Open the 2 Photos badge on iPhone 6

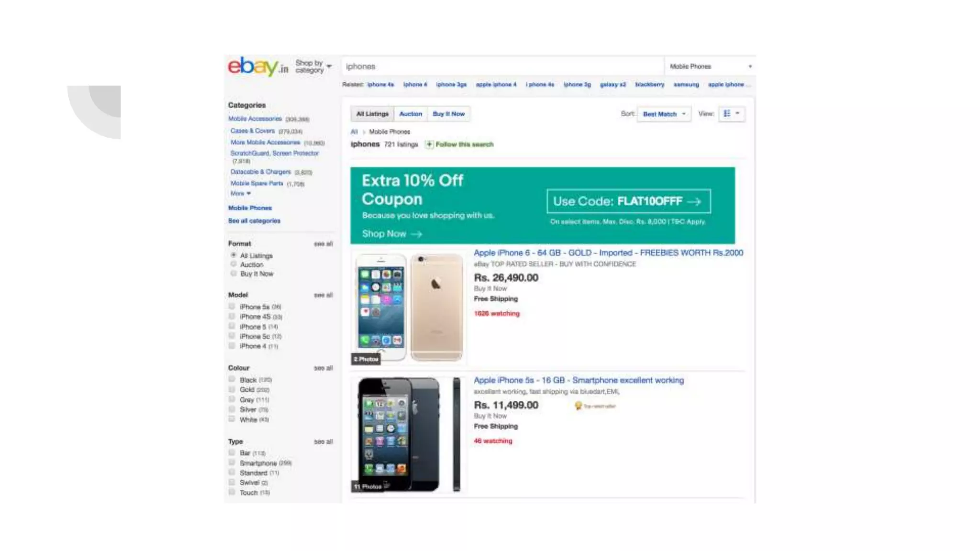point(366,359)
